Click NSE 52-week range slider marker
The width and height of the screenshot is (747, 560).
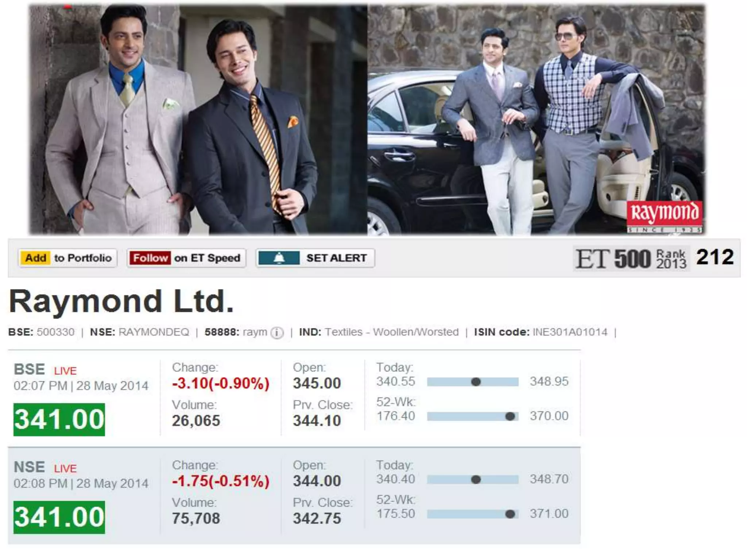point(510,514)
